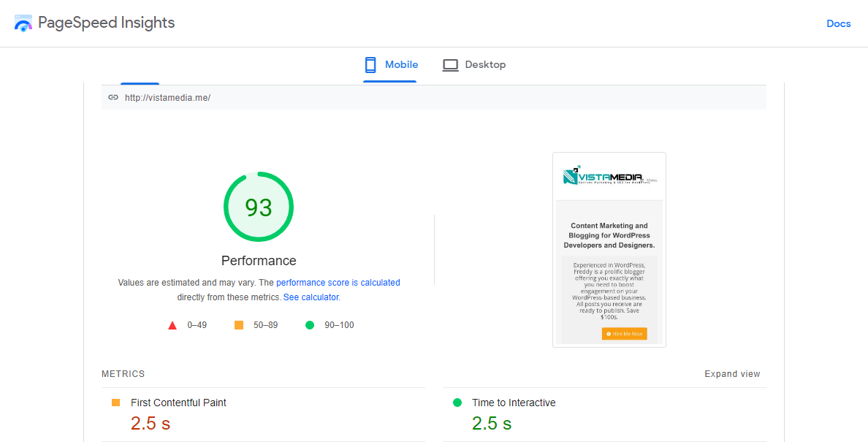Click the orange square beside First Contentful Paint

[115, 403]
